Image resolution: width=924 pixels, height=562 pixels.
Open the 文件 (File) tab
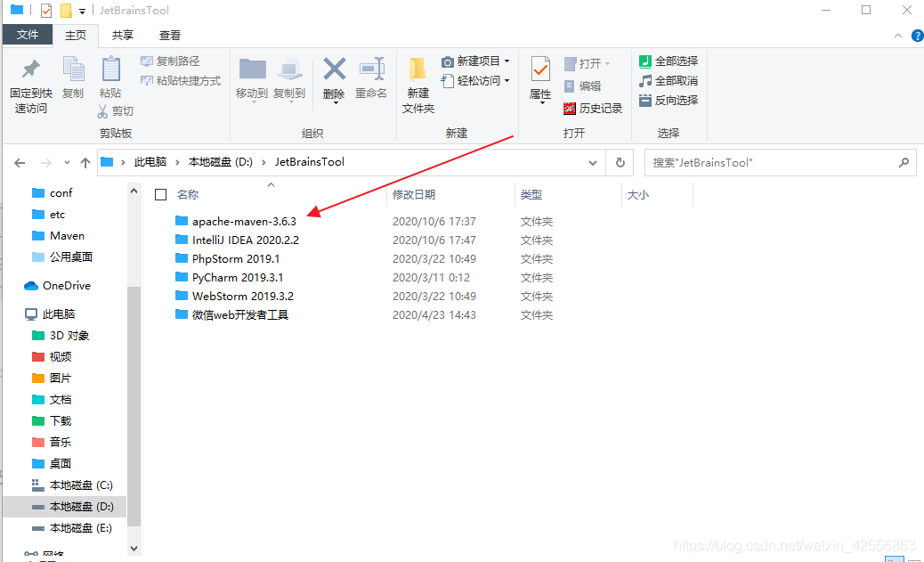pos(28,35)
